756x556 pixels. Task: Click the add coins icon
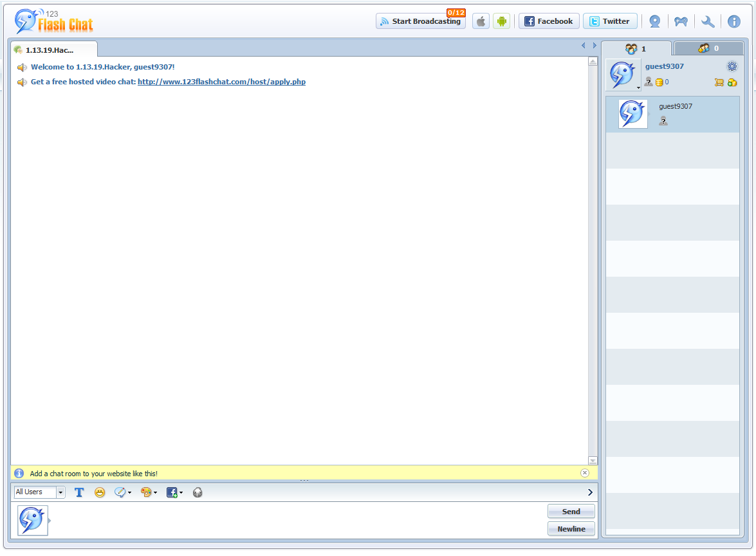(733, 82)
